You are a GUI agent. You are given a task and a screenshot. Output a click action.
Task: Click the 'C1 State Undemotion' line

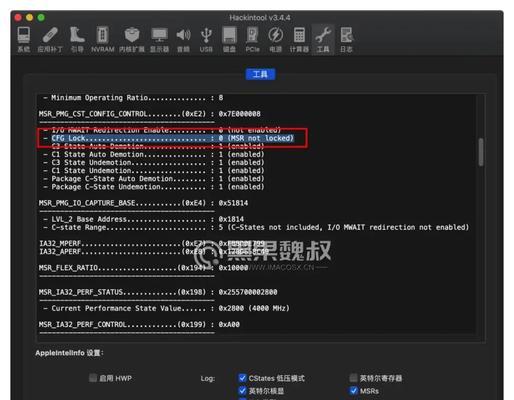coord(154,170)
